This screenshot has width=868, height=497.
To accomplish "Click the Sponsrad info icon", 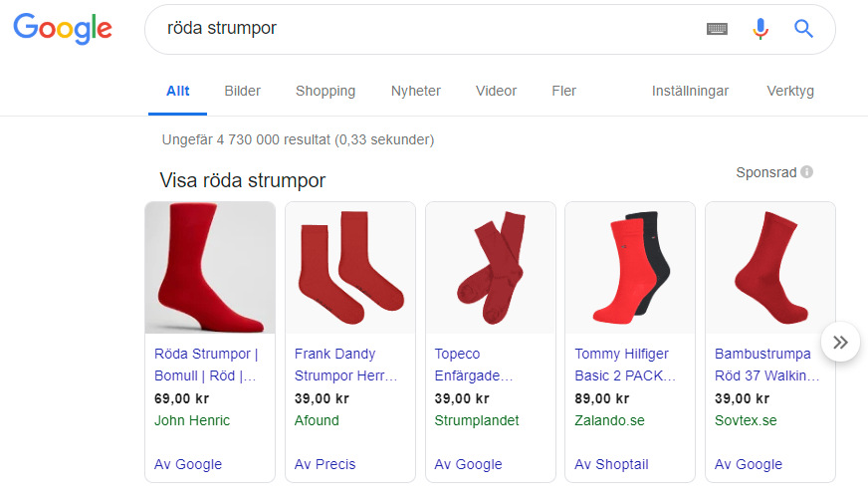I will click(807, 172).
